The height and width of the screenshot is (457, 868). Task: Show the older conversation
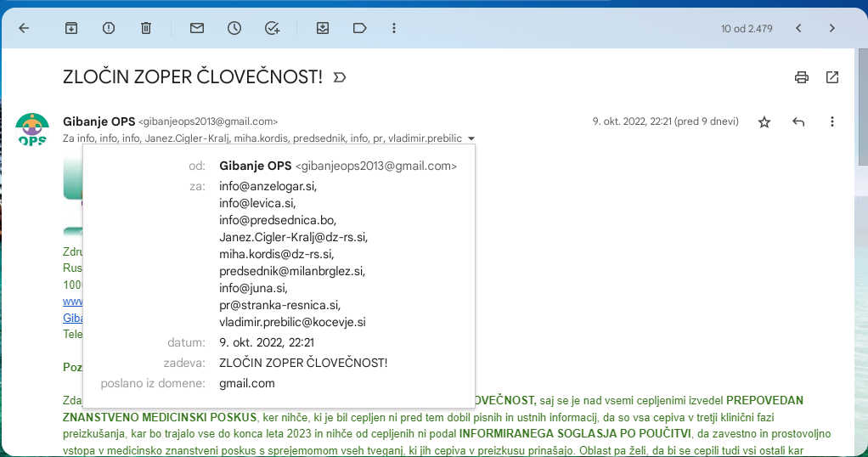coord(832,28)
